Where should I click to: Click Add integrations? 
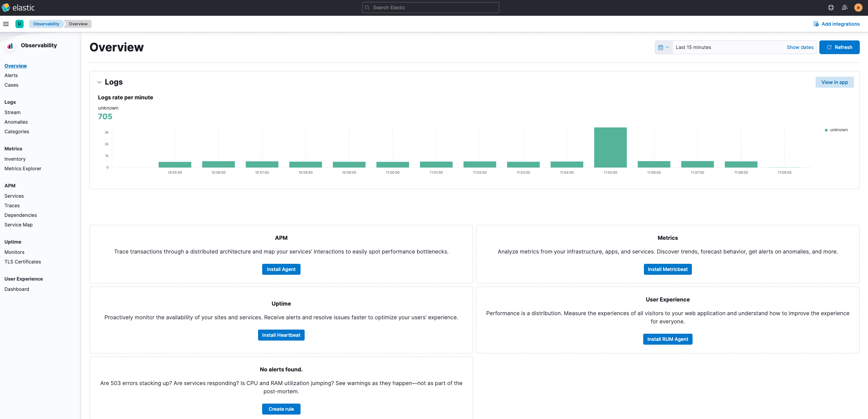(836, 24)
